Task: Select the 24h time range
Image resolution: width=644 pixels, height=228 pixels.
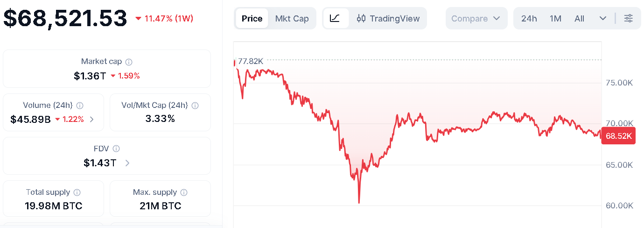Action: [529, 19]
